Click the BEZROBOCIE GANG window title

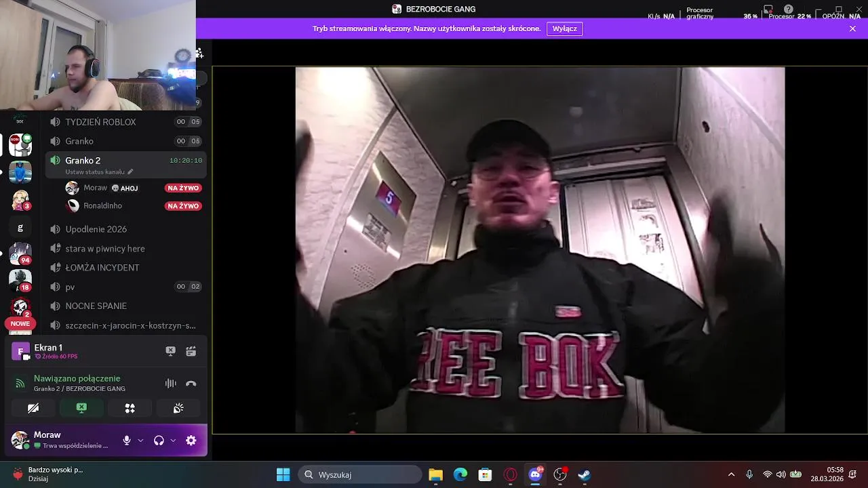[441, 9]
